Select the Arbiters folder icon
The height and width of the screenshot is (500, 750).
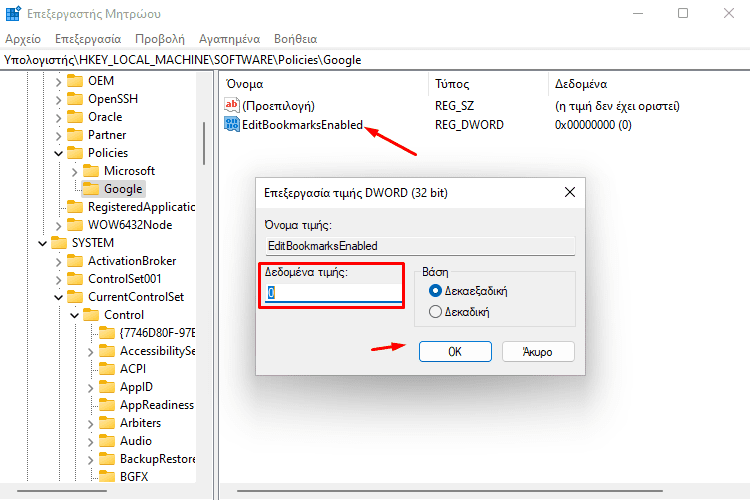[107, 423]
